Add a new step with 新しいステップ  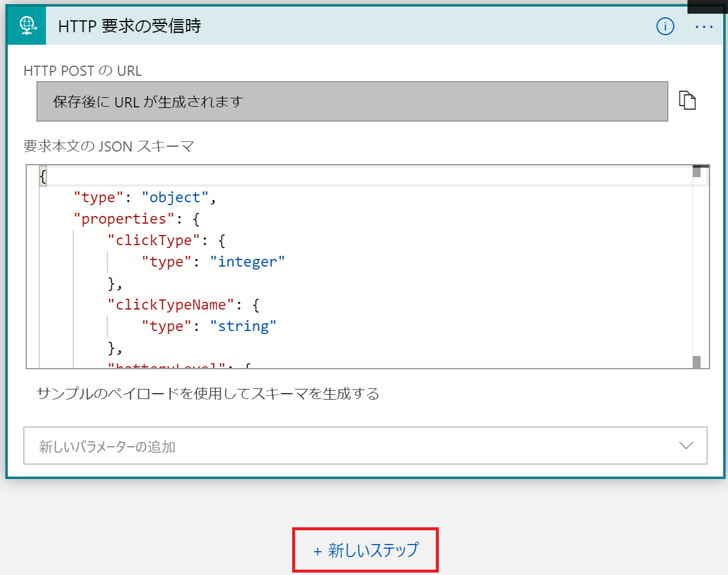point(365,549)
